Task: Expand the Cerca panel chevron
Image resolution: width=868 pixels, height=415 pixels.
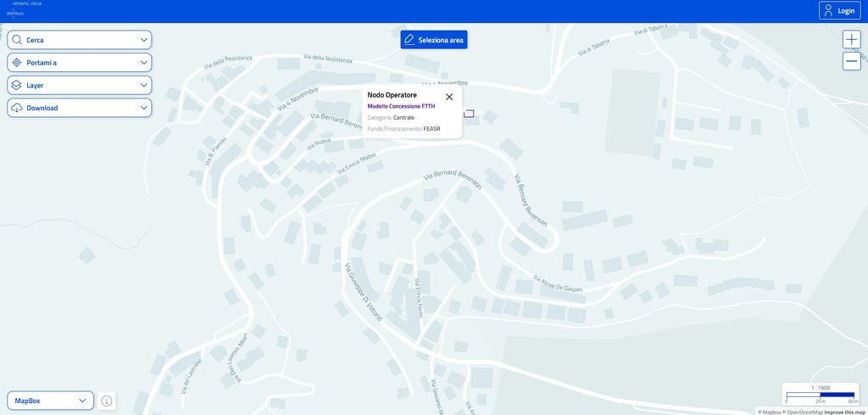Action: [144, 40]
